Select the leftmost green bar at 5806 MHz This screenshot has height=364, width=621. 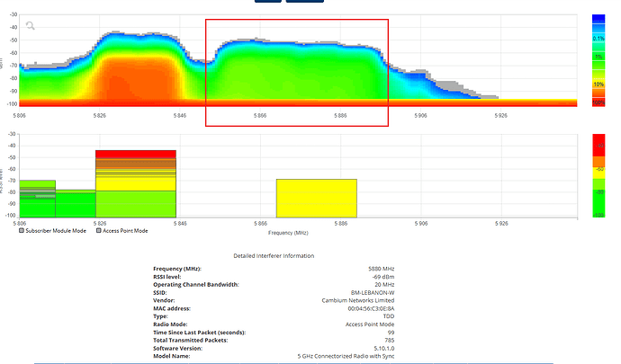point(37,198)
